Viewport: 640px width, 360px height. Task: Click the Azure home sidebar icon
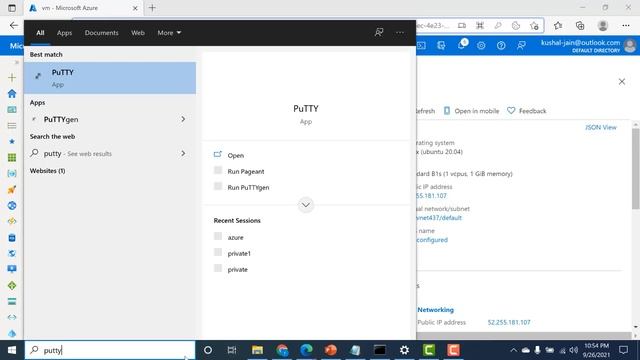12,93
